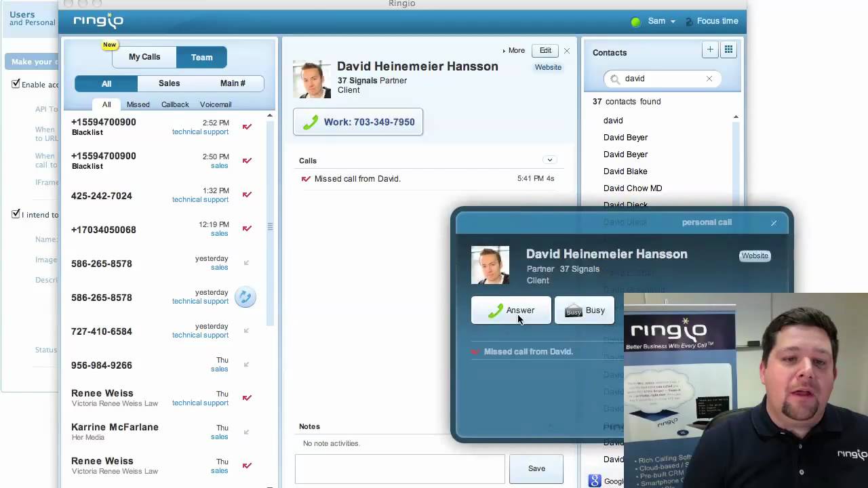Select the Main # queue filter
The height and width of the screenshot is (488, 868).
233,83
